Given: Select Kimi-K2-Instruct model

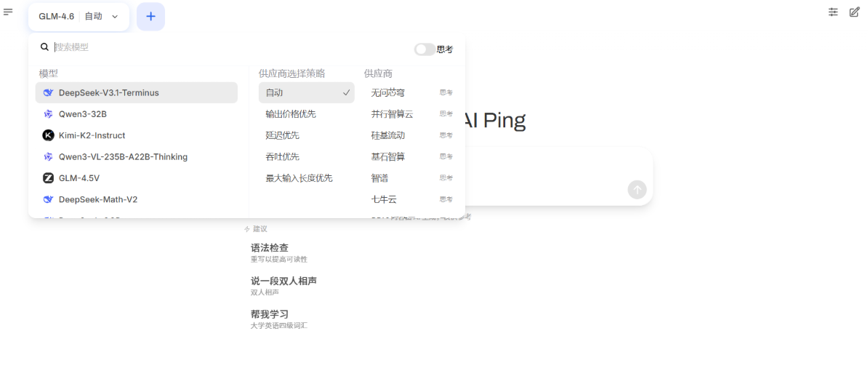Looking at the screenshot, I should coord(137,135).
